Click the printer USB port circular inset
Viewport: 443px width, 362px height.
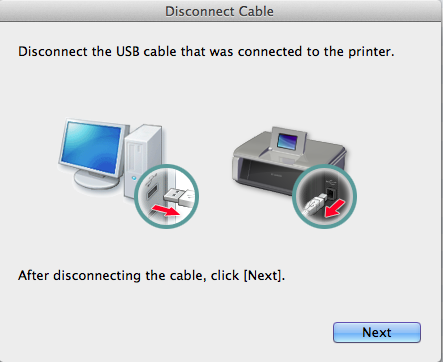tap(324, 196)
